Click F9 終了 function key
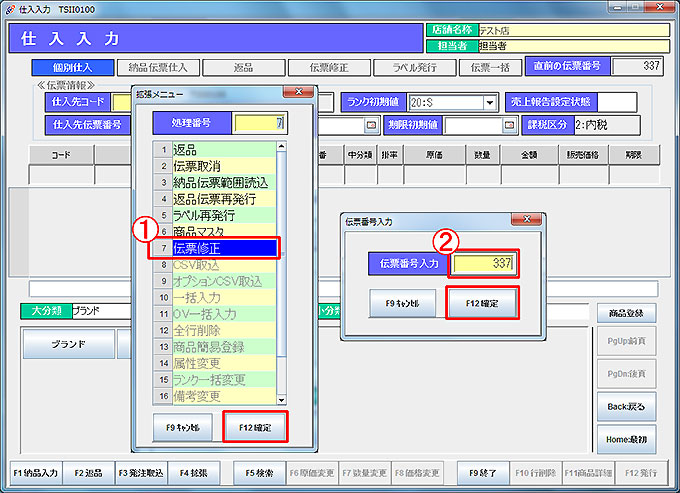This screenshot has height=493, width=680. (x=483, y=473)
